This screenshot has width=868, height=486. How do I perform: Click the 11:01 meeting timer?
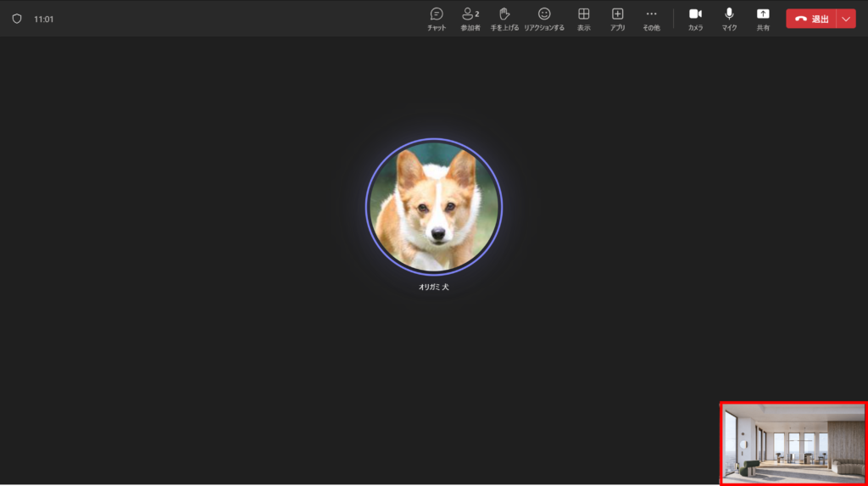click(44, 19)
